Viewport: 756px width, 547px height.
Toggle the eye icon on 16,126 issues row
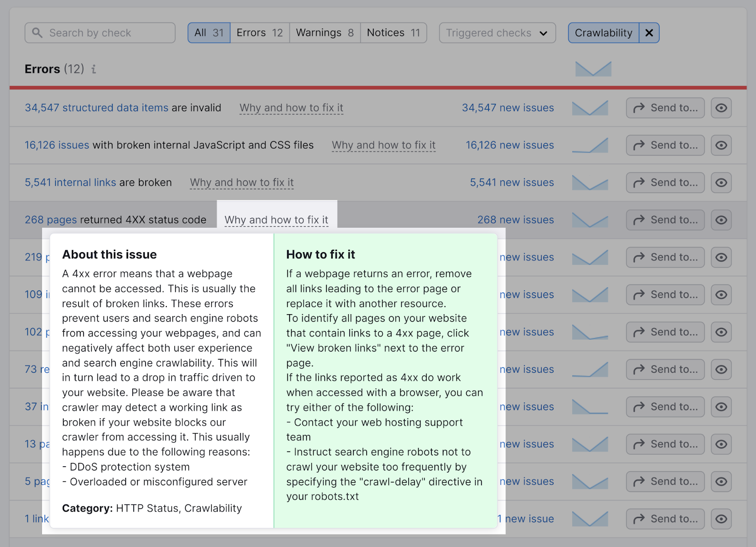click(x=721, y=145)
